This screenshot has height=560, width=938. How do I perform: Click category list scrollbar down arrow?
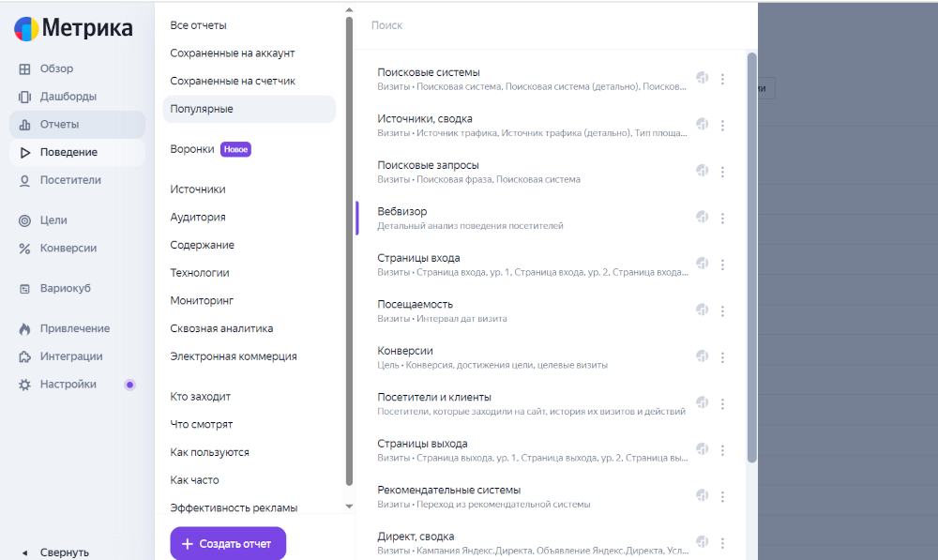tap(349, 507)
